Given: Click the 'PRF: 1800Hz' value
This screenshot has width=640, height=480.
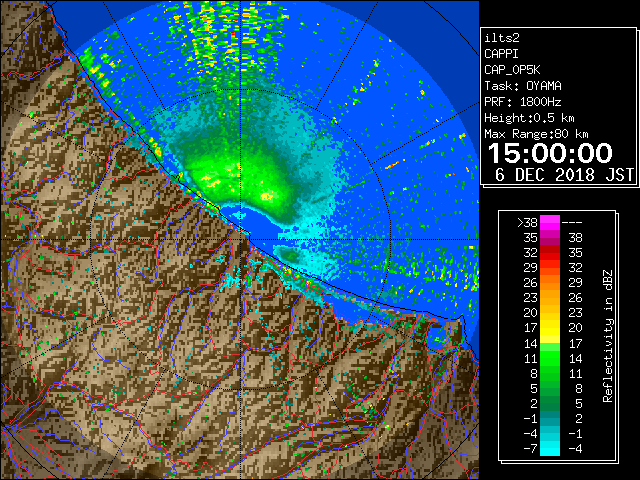Looking at the screenshot, I should (x=523, y=102).
